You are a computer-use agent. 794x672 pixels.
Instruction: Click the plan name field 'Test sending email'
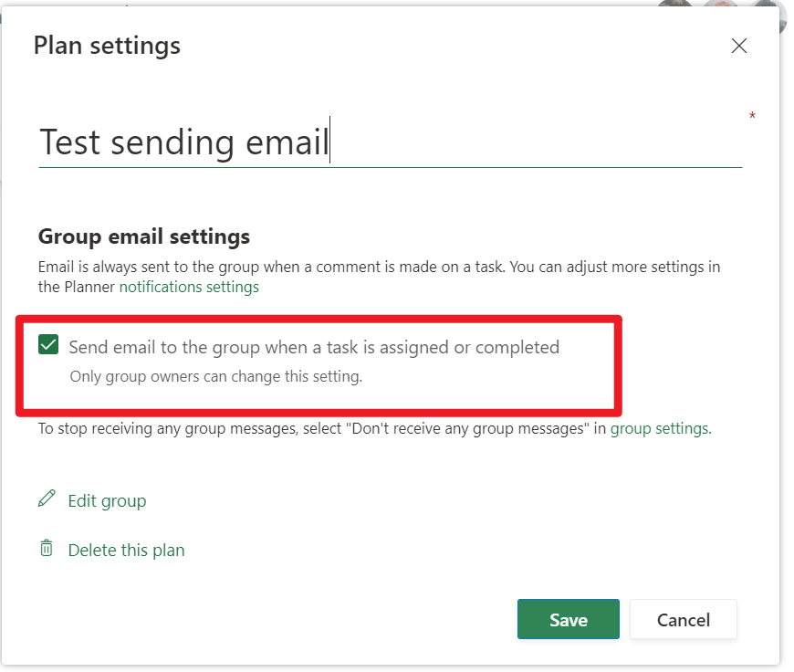(390, 142)
